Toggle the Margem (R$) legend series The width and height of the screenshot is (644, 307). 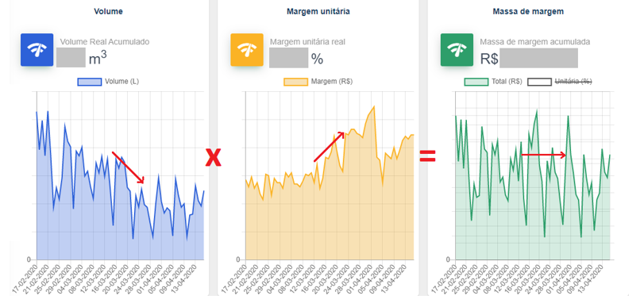pyautogui.click(x=318, y=82)
